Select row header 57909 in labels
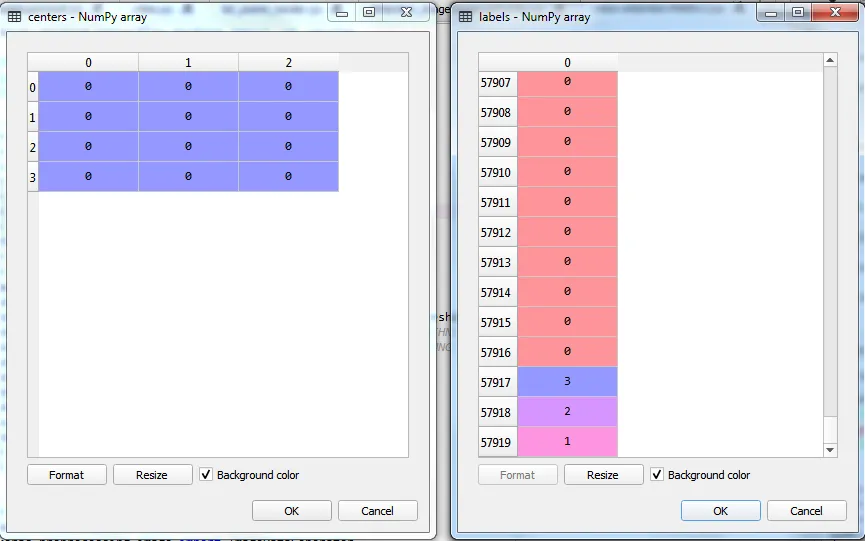The width and height of the screenshot is (865, 541). pos(498,142)
